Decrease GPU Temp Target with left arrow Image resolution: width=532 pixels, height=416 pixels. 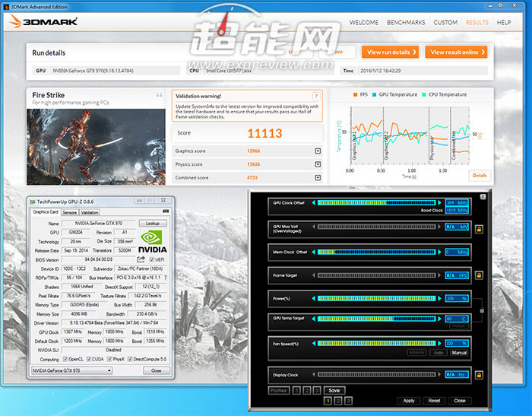[x=313, y=319]
